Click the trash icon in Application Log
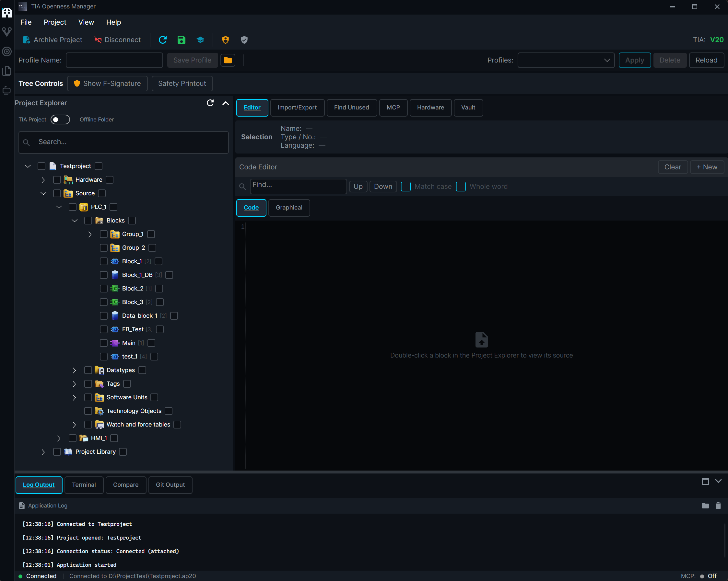 (x=718, y=506)
